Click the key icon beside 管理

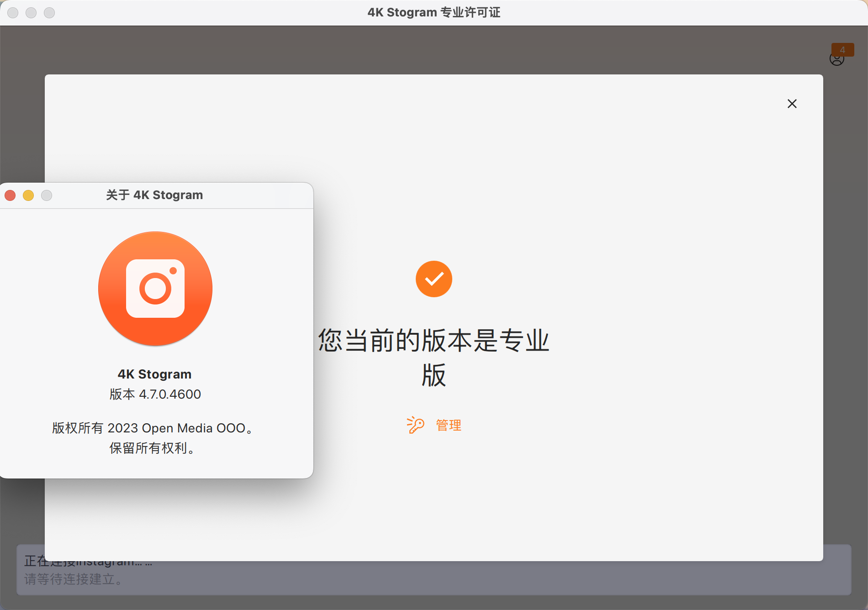[x=415, y=425]
